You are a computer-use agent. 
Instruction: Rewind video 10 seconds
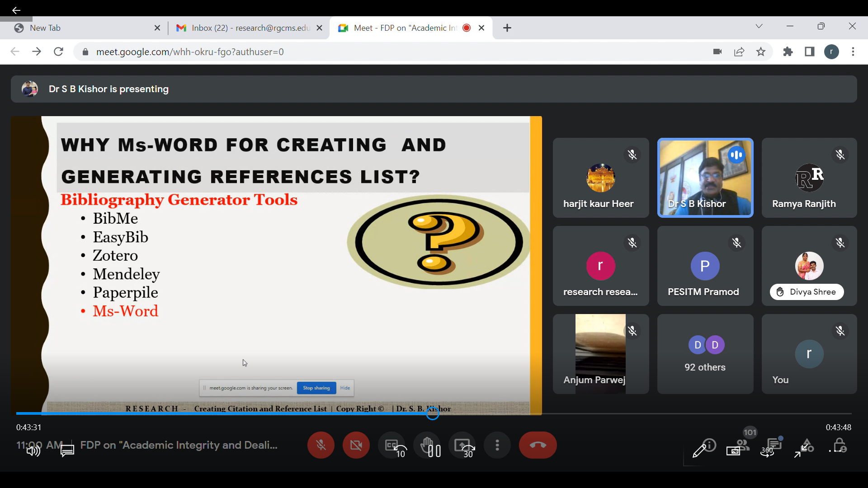(x=401, y=451)
